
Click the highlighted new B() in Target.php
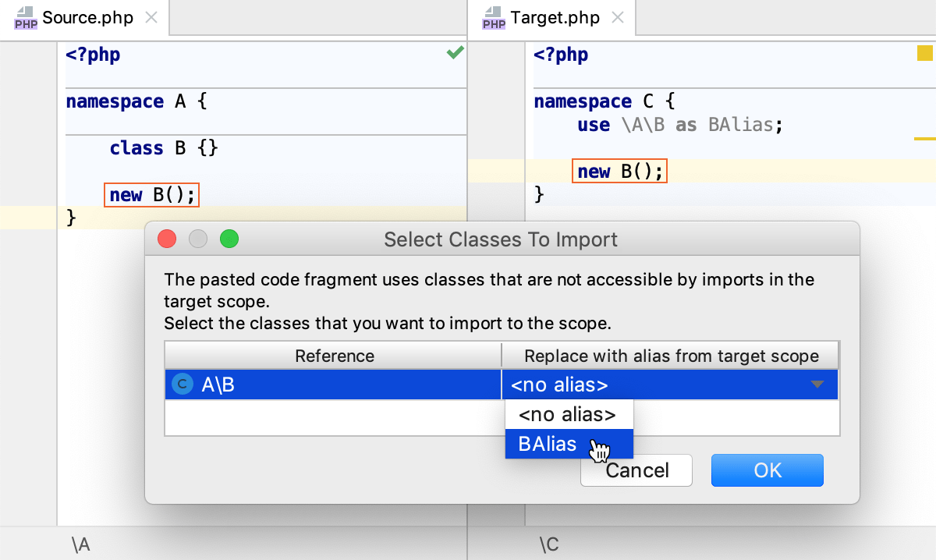619,171
